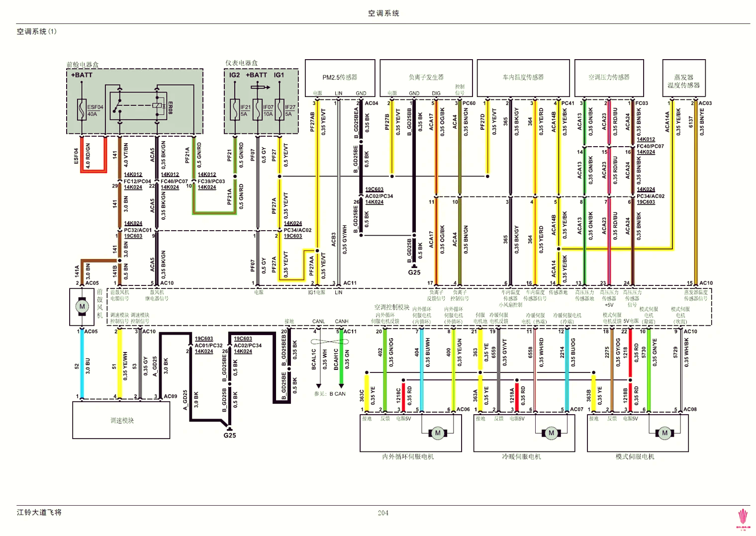Click the IF21 5A fuse symbol

(x=236, y=110)
